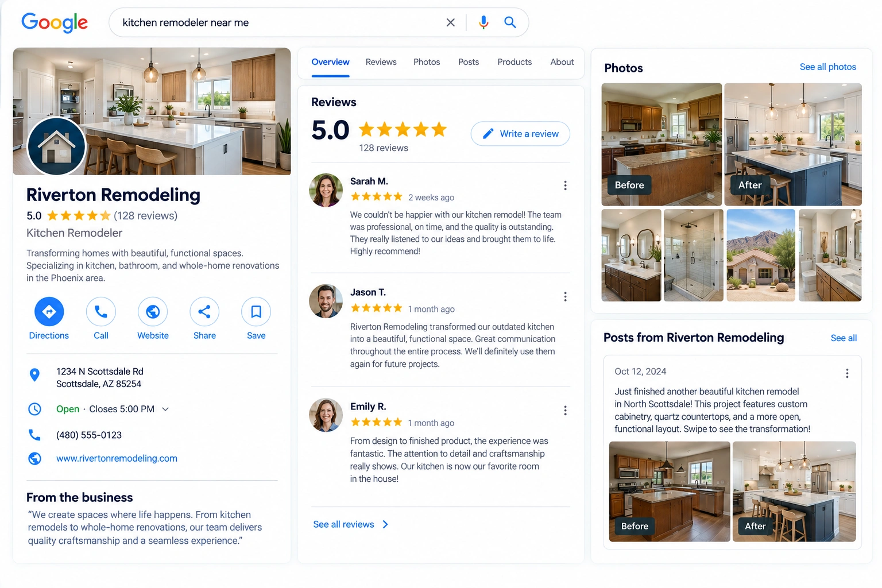Save the business with the bookmark icon
This screenshot has height=588, width=882.
click(x=256, y=312)
